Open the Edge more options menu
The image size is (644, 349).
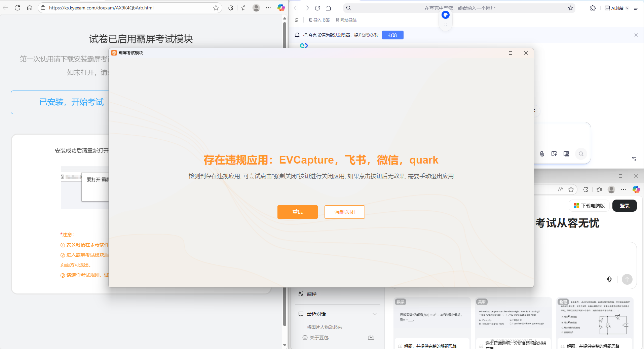coord(268,7)
